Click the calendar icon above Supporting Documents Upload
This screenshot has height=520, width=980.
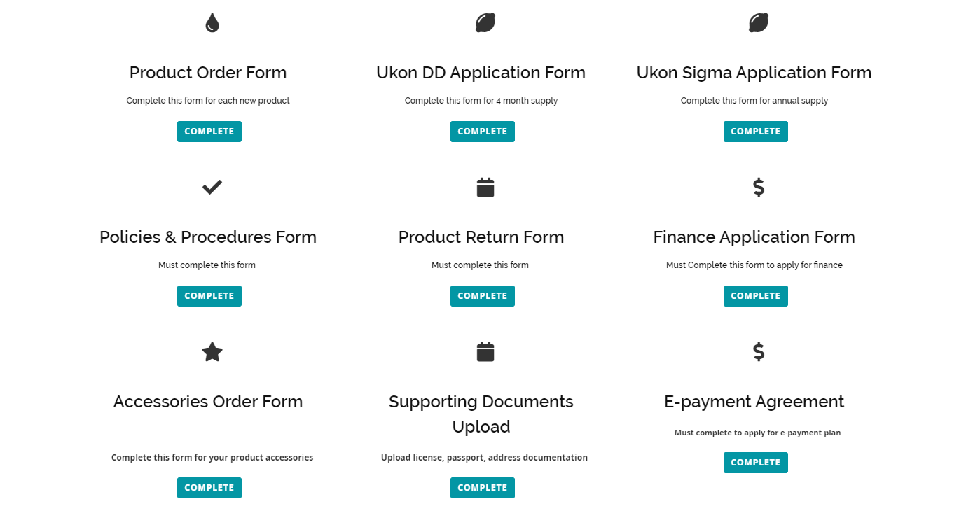(485, 352)
